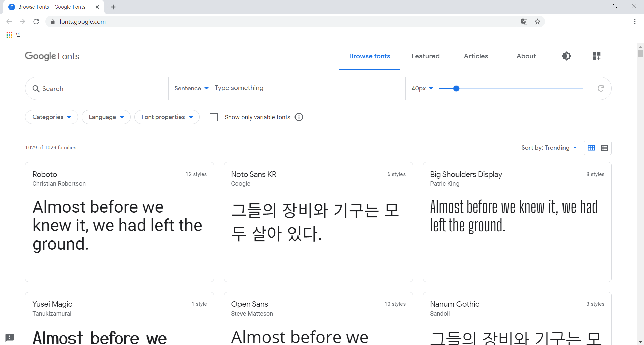644x345 pixels.
Task: Click the variable fonts info icon
Action: tap(299, 117)
